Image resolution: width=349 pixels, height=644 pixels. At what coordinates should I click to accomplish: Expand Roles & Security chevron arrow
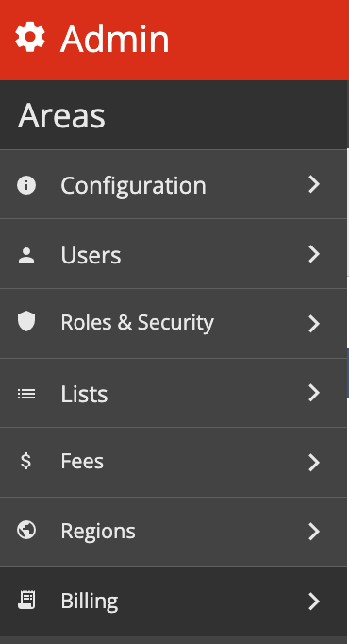(314, 324)
